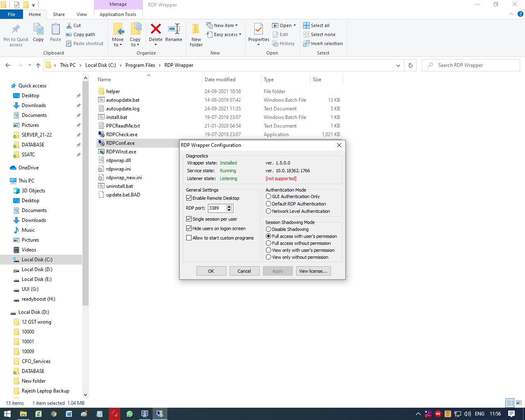Refresh the RDP Wrapper folder view

(x=410, y=65)
